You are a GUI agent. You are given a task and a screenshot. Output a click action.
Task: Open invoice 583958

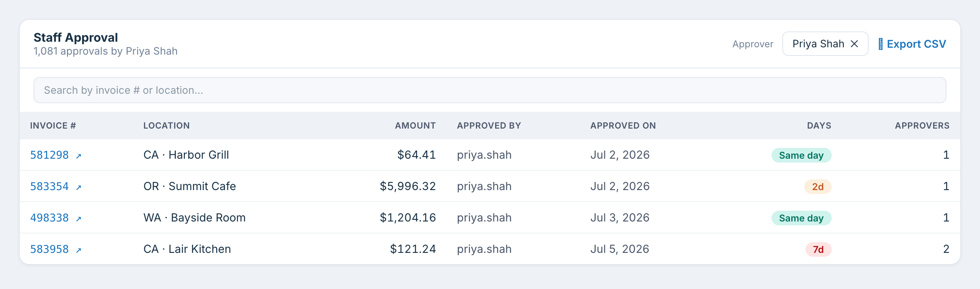click(49, 249)
